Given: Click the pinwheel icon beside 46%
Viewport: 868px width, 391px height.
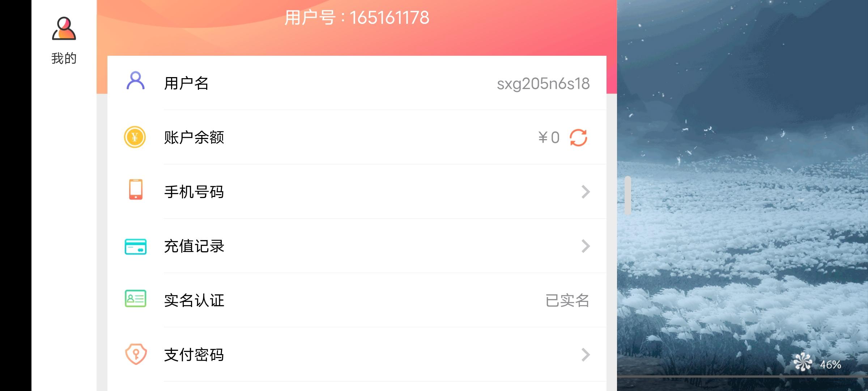Looking at the screenshot, I should pyautogui.click(x=802, y=362).
